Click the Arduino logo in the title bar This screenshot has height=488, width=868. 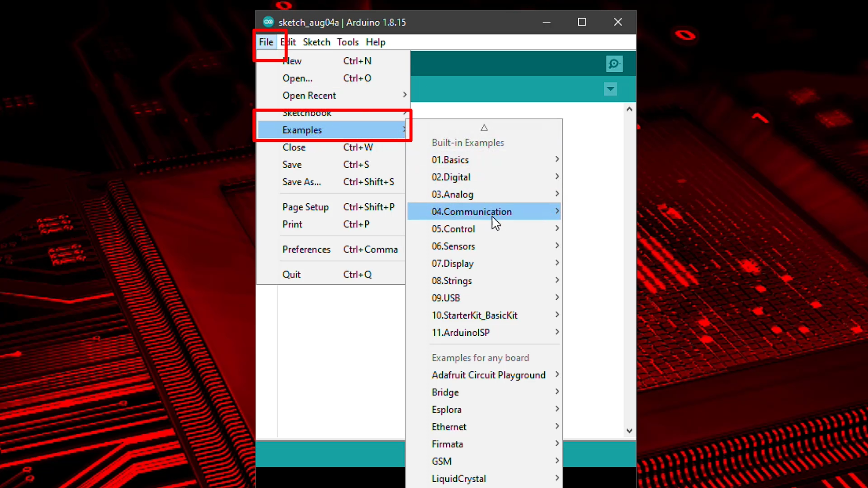pos(268,22)
